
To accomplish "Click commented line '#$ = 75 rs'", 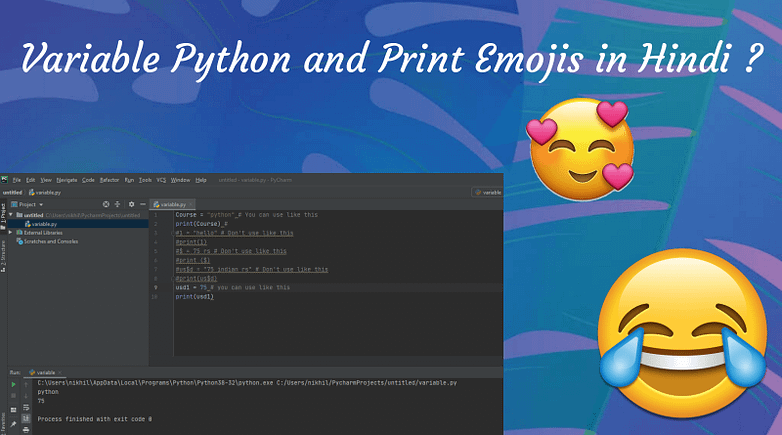I will click(x=231, y=251).
